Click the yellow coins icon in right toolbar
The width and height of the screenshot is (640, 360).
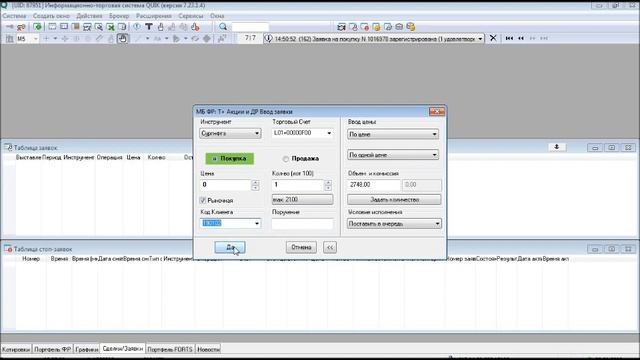tap(411, 27)
